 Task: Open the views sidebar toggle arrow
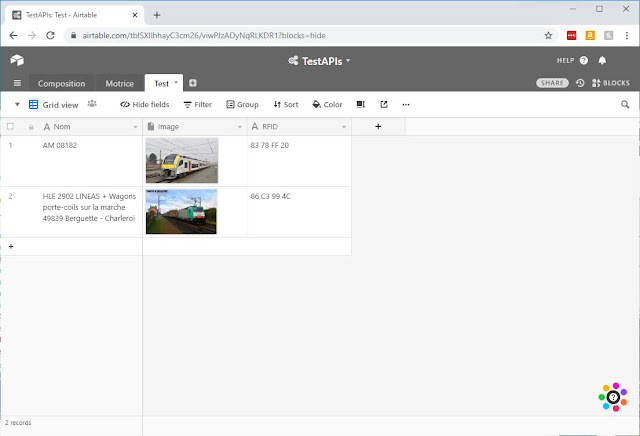click(x=17, y=105)
